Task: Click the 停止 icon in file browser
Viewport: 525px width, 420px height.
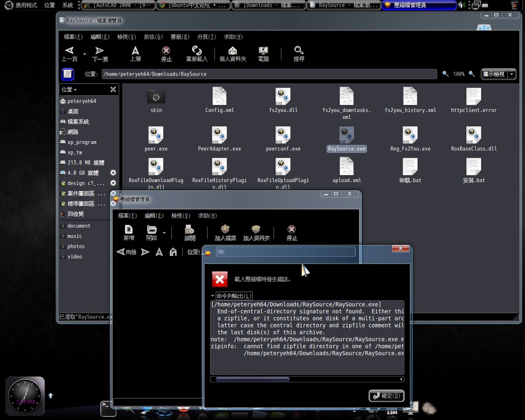Action: [x=166, y=54]
